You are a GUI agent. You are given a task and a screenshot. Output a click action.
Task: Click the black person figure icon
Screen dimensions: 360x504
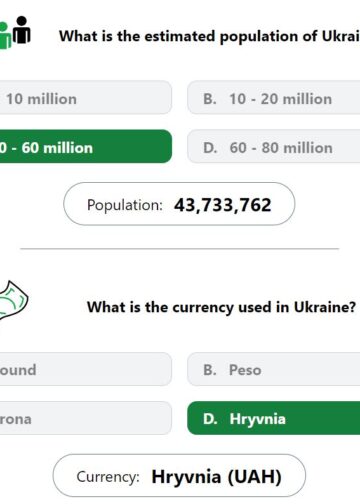[22, 30]
